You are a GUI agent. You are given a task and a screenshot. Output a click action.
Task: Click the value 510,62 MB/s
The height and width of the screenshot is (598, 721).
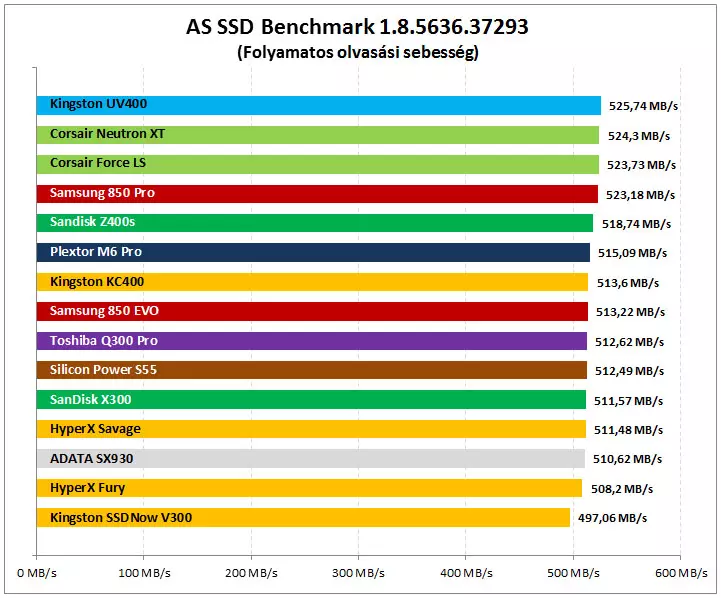tap(628, 459)
